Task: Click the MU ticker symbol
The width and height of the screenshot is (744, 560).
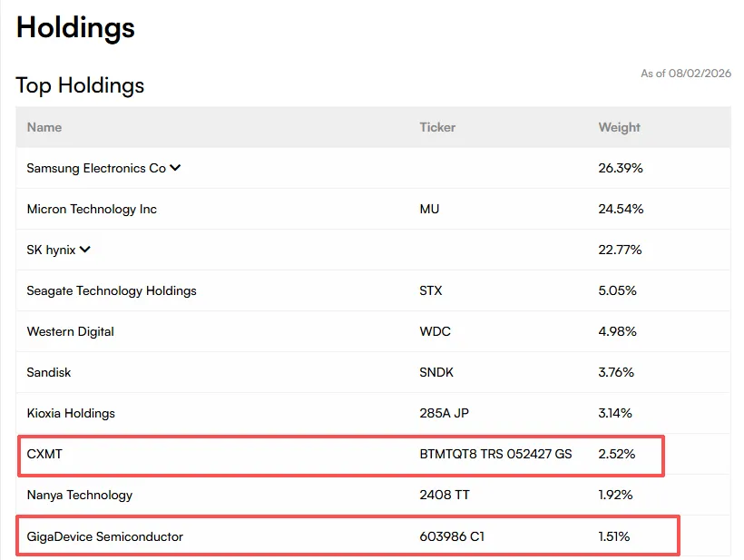Action: (x=429, y=209)
